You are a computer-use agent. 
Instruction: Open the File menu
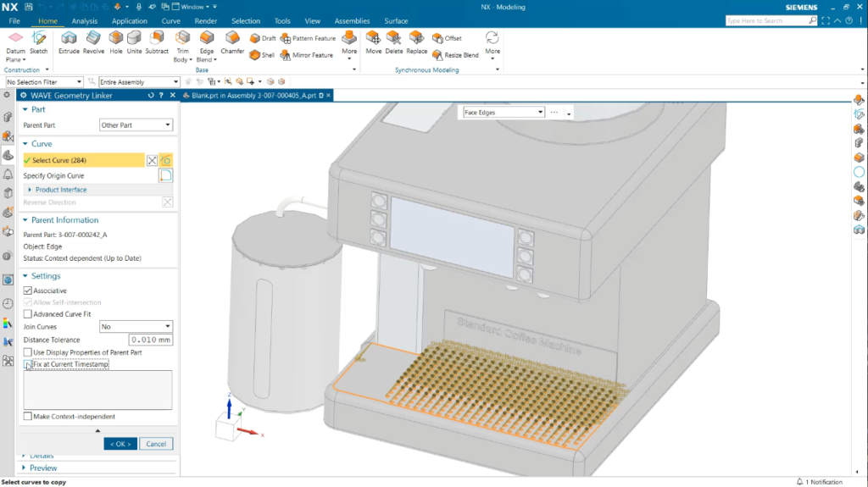click(x=14, y=21)
